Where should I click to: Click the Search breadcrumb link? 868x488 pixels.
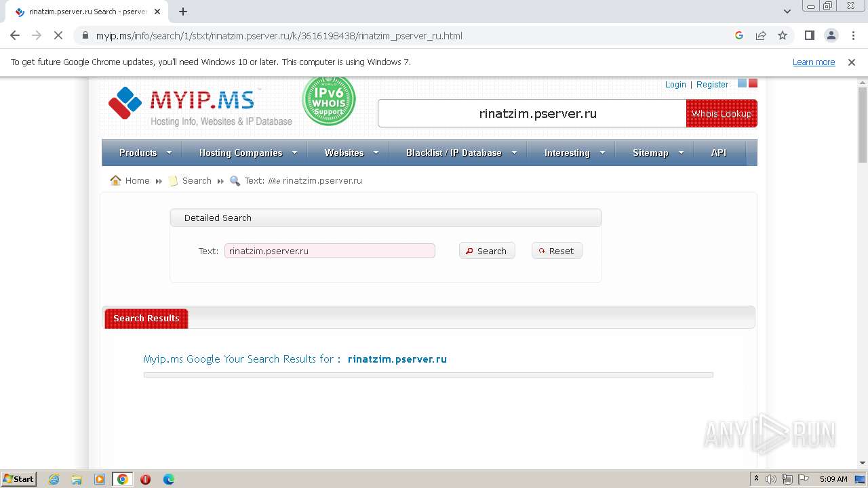coord(197,180)
